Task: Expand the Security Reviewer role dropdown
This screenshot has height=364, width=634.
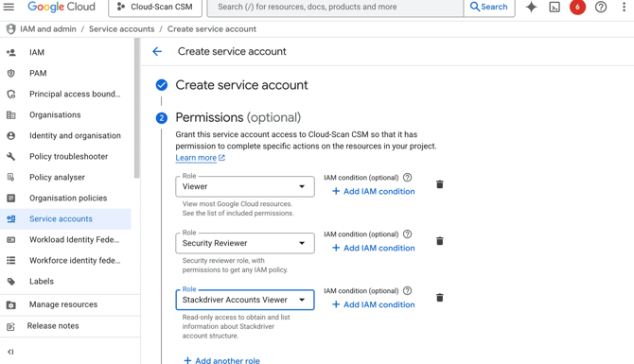Action: [245, 243]
